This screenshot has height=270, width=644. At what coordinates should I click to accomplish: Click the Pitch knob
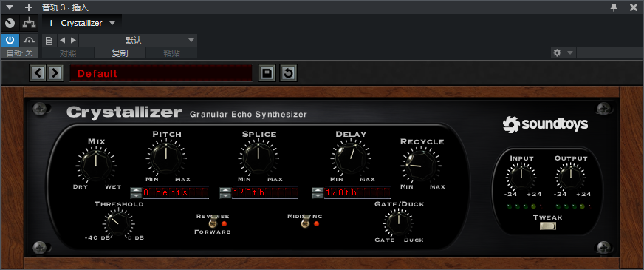point(166,158)
